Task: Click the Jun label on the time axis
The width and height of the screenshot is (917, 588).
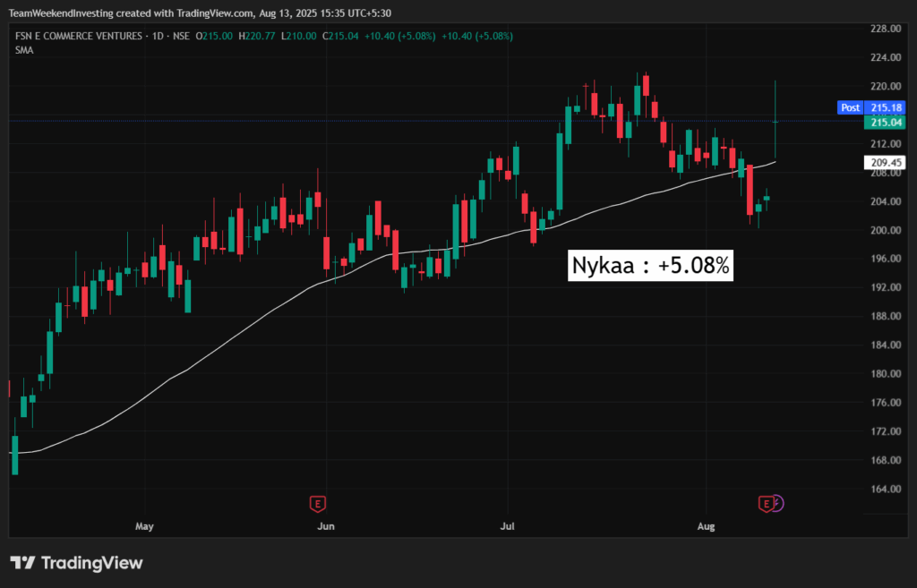Action: (326, 526)
